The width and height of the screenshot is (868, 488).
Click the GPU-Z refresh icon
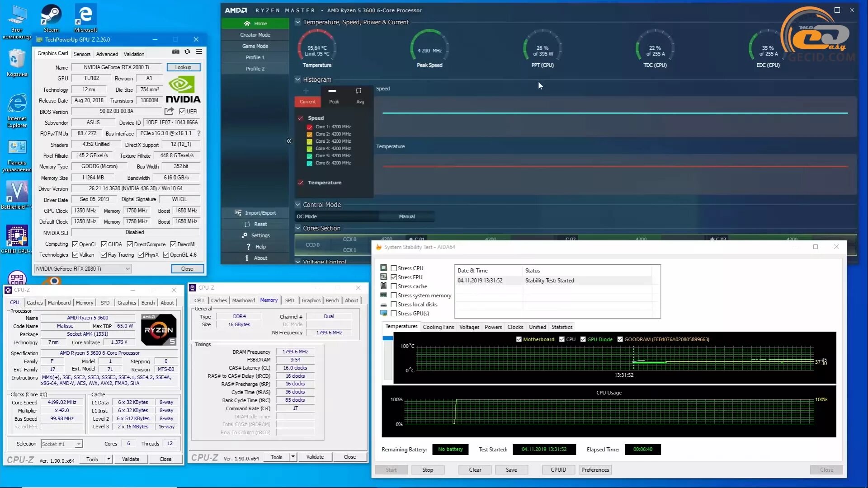[x=187, y=52]
